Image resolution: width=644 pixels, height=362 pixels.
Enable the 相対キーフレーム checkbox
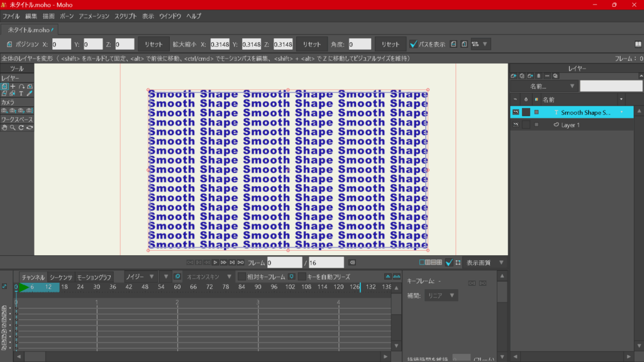click(241, 277)
